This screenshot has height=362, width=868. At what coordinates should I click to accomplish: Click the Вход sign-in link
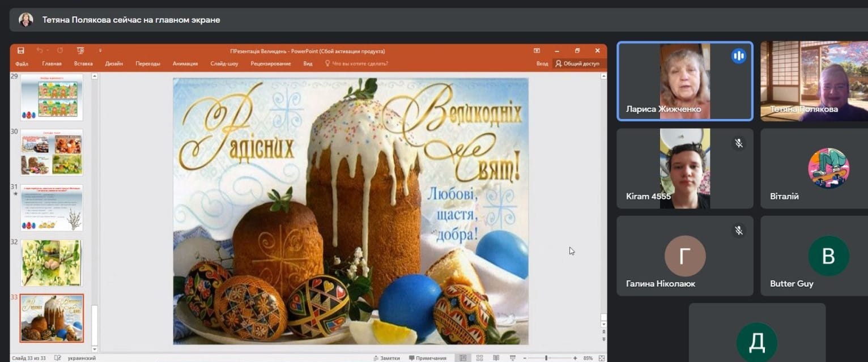coord(542,63)
